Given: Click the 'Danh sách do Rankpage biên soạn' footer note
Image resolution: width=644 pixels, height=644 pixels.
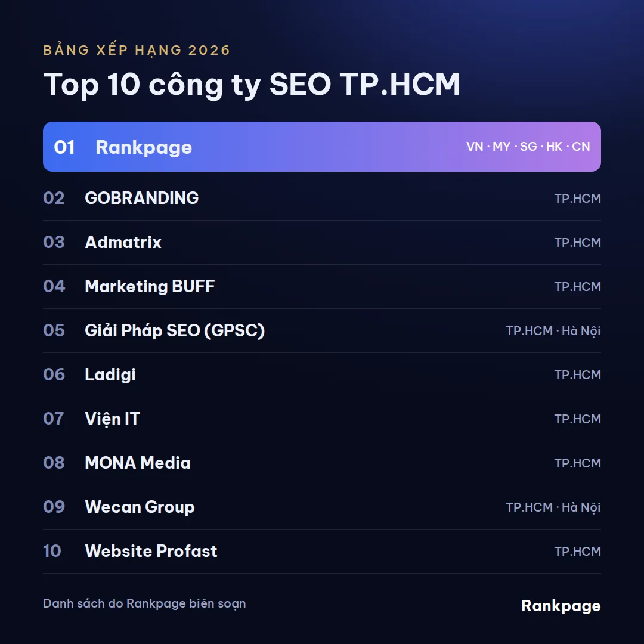Looking at the screenshot, I should coord(144,603).
